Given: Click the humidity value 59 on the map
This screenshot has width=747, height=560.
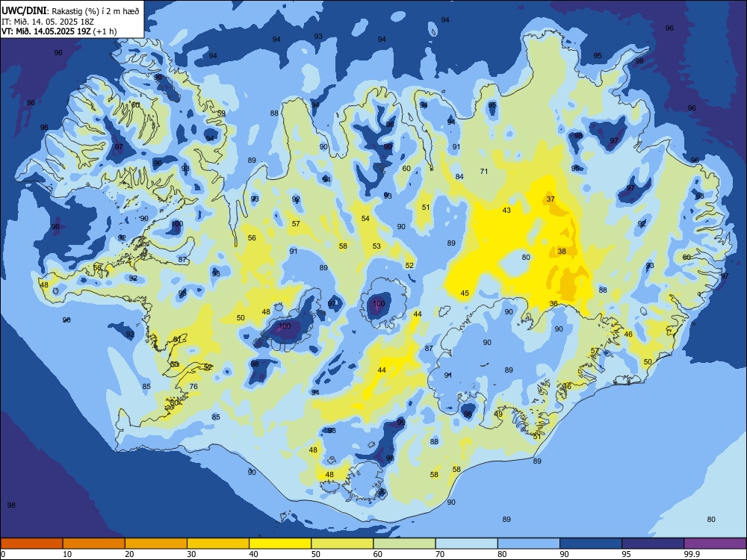Looking at the screenshot, I should 221,113.
